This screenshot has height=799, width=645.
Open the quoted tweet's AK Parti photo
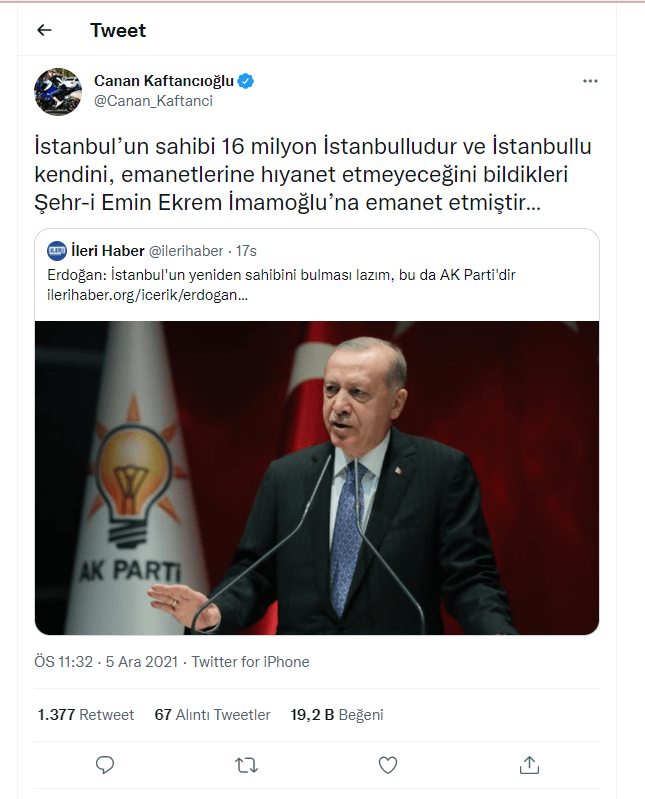coord(317,477)
